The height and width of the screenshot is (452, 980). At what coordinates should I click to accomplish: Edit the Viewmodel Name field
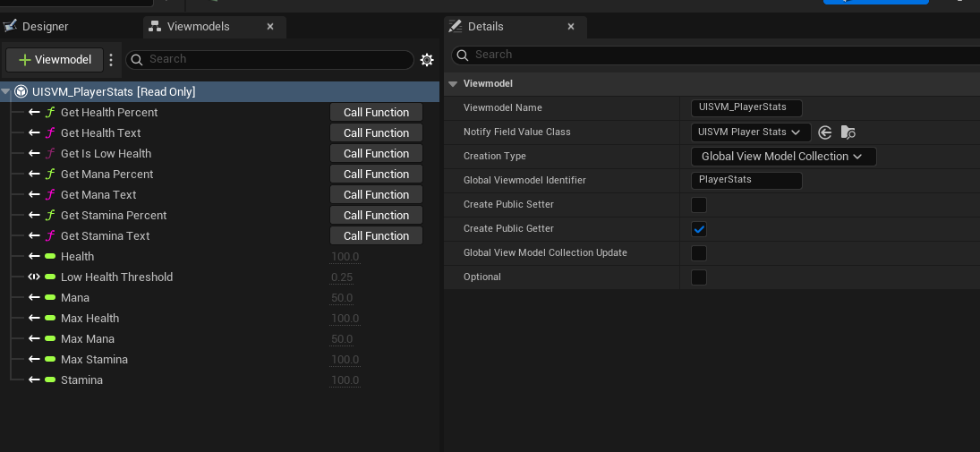click(746, 107)
